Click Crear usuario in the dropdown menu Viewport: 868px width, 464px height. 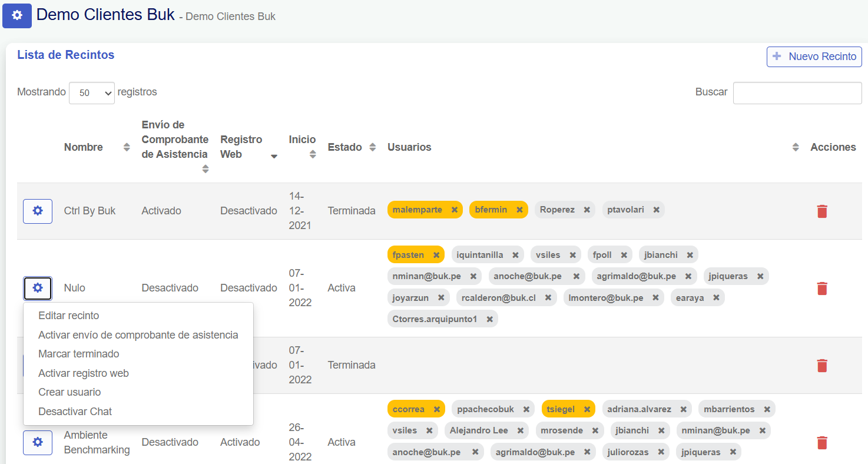69,392
